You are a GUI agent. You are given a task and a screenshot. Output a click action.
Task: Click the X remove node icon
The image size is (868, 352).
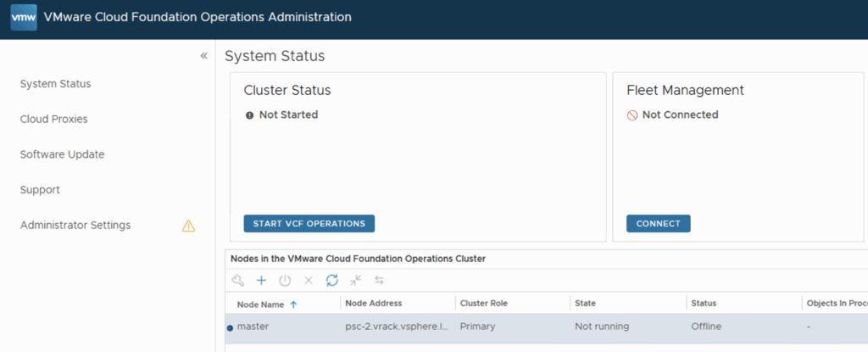[x=309, y=280]
